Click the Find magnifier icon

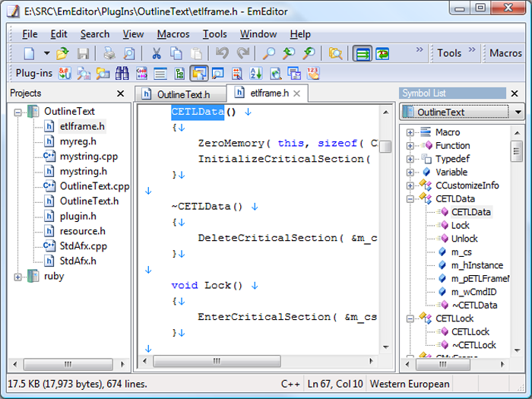[x=269, y=53]
